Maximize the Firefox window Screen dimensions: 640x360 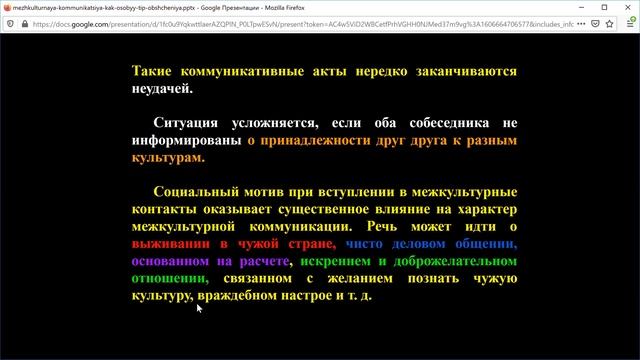tap(604, 7)
